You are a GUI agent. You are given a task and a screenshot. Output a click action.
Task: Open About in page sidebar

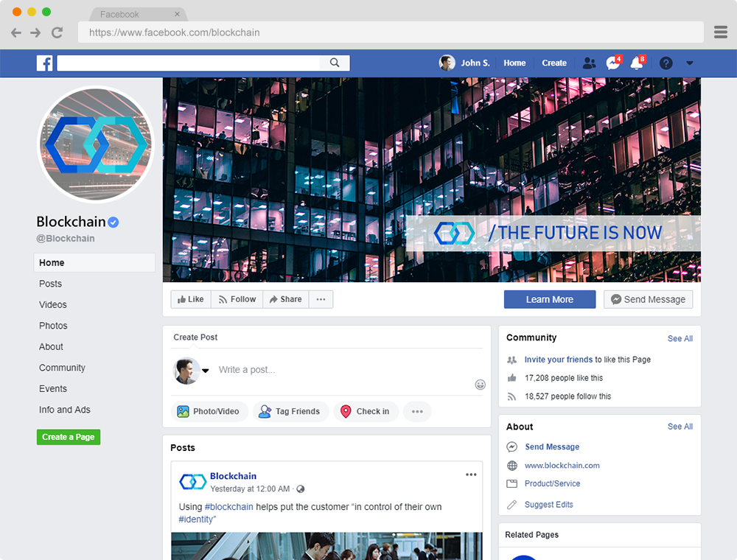tap(51, 347)
